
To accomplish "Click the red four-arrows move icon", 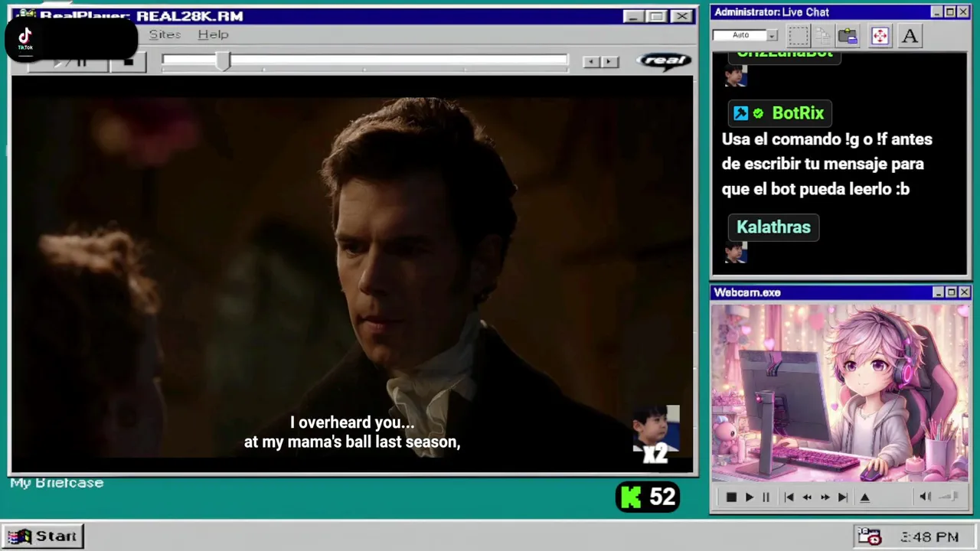I will coord(880,35).
